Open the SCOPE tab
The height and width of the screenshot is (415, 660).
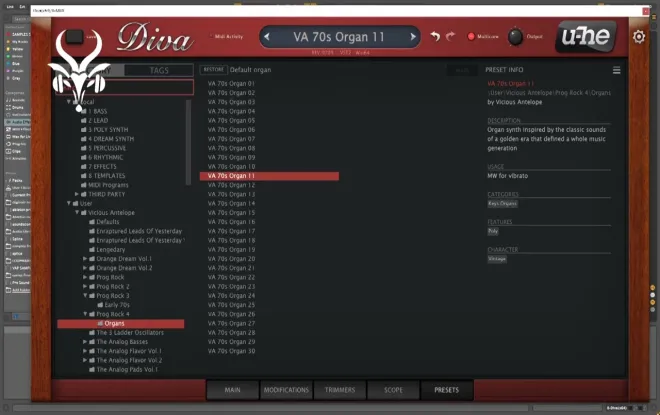click(393, 390)
